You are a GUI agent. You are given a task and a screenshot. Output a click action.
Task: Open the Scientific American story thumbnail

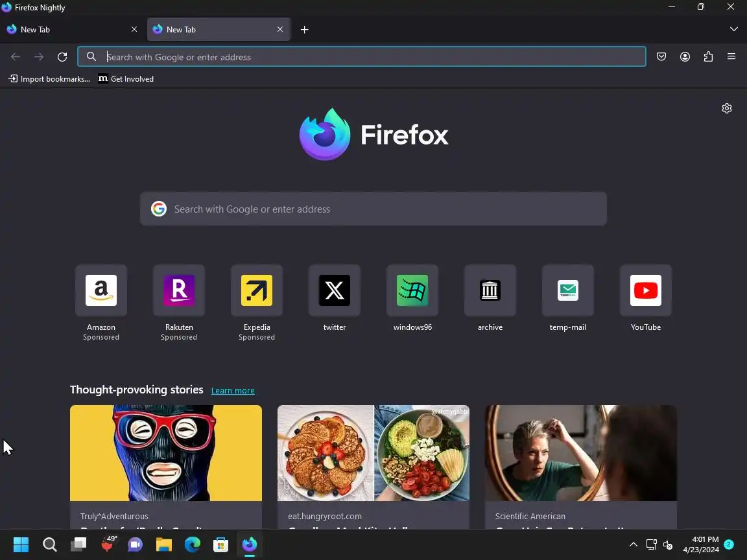click(x=581, y=453)
